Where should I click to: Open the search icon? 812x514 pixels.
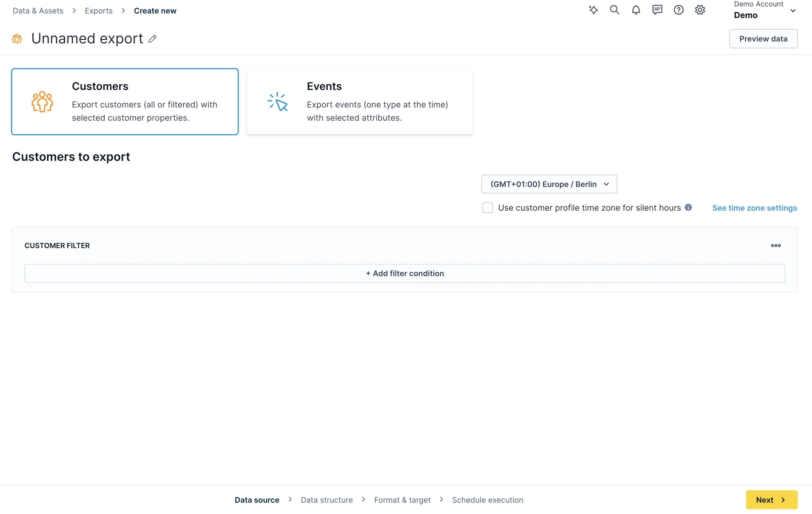pyautogui.click(x=614, y=10)
